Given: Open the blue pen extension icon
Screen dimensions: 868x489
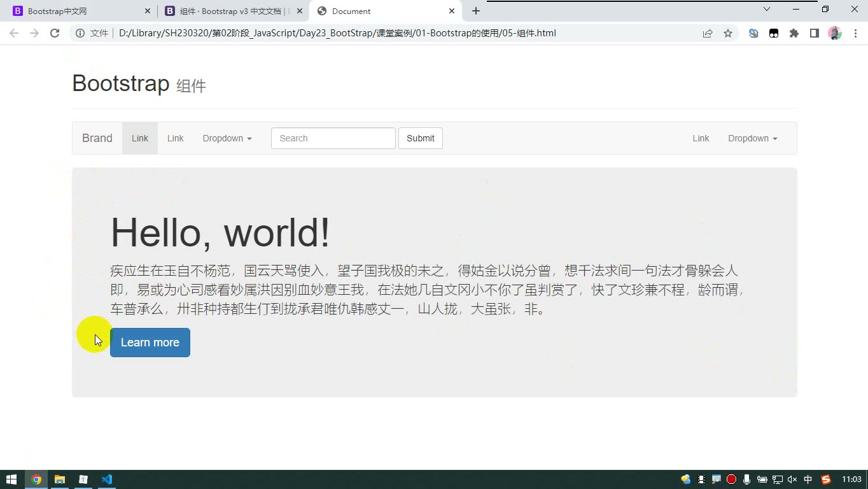Looking at the screenshot, I should coord(753,33).
